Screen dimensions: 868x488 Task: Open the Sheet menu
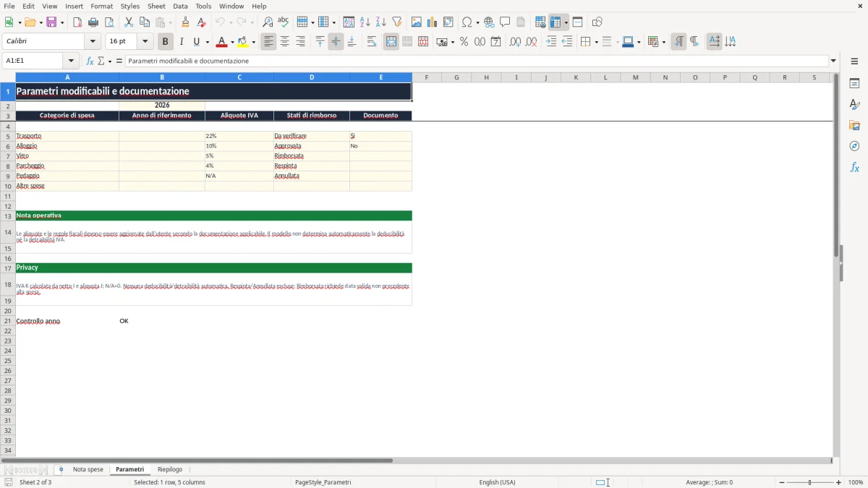pyautogui.click(x=156, y=6)
